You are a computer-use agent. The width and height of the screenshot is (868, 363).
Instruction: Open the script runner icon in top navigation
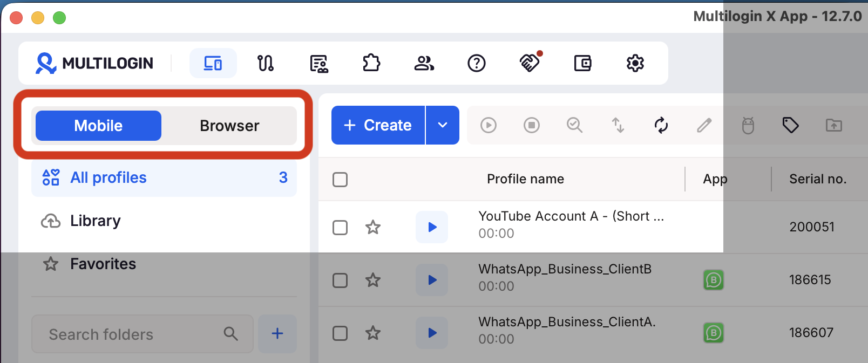(x=319, y=63)
